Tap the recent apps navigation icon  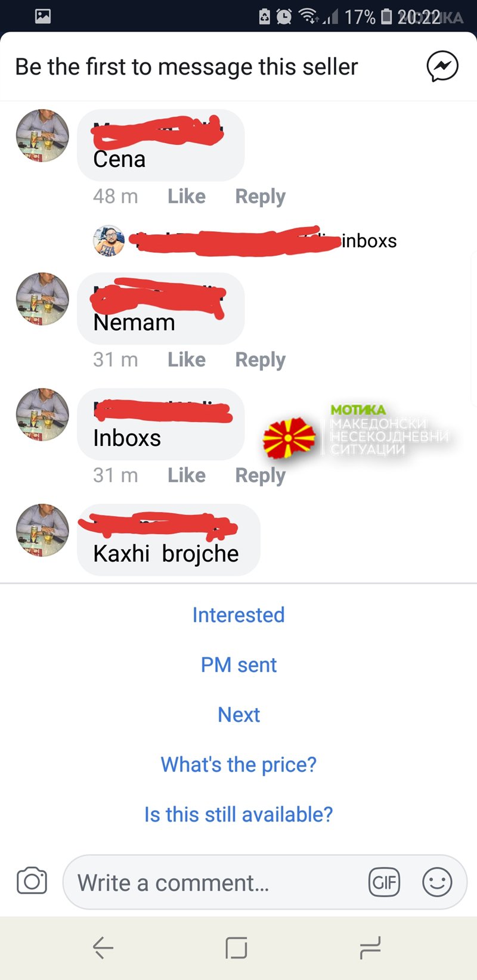(370, 947)
